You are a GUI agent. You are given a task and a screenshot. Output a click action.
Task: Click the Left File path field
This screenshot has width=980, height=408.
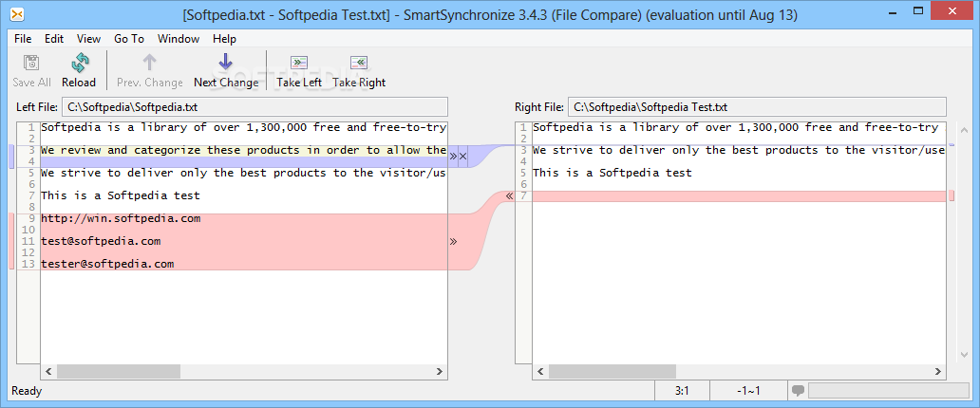(255, 107)
